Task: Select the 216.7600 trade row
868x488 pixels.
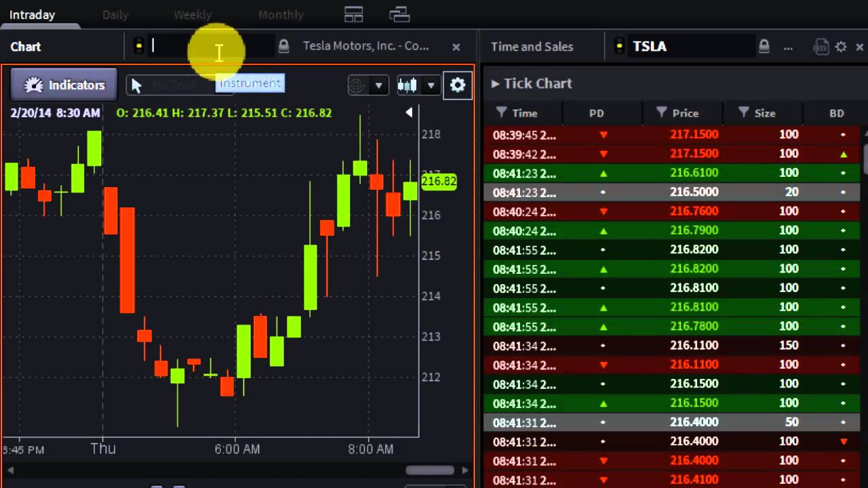Action: pyautogui.click(x=671, y=211)
